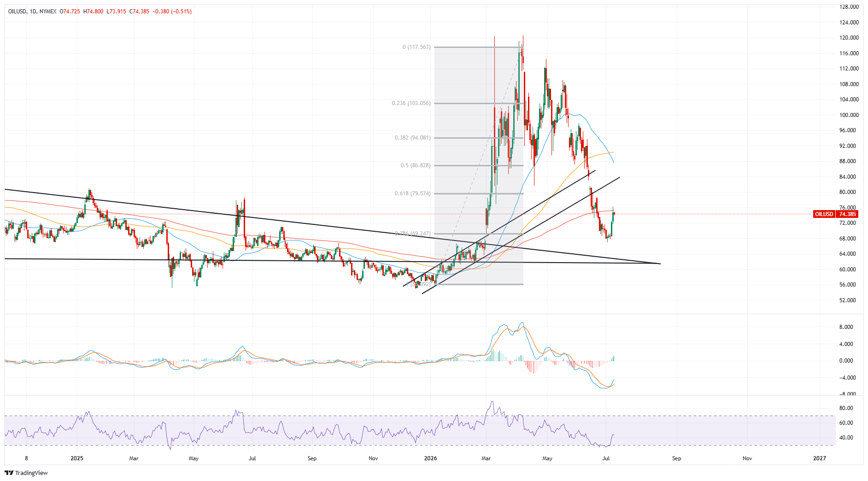The image size is (868, 481).
Task: Click the NYMEX exchange label
Action: [48, 12]
